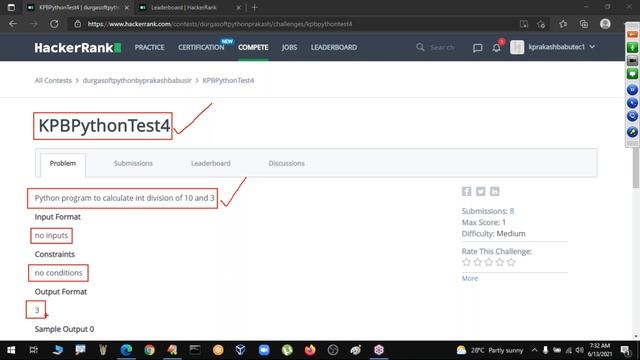Click browser profile picture icon
The image size is (640, 360).
pos(605,24)
